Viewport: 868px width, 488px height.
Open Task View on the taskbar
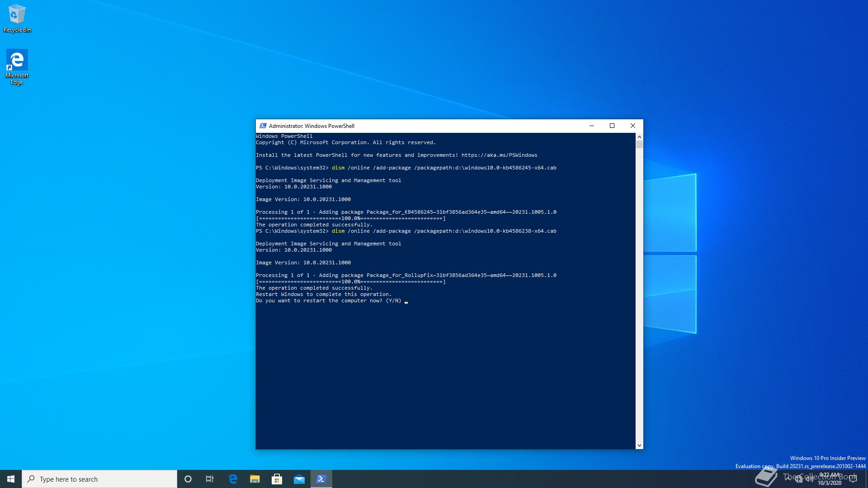(x=210, y=479)
